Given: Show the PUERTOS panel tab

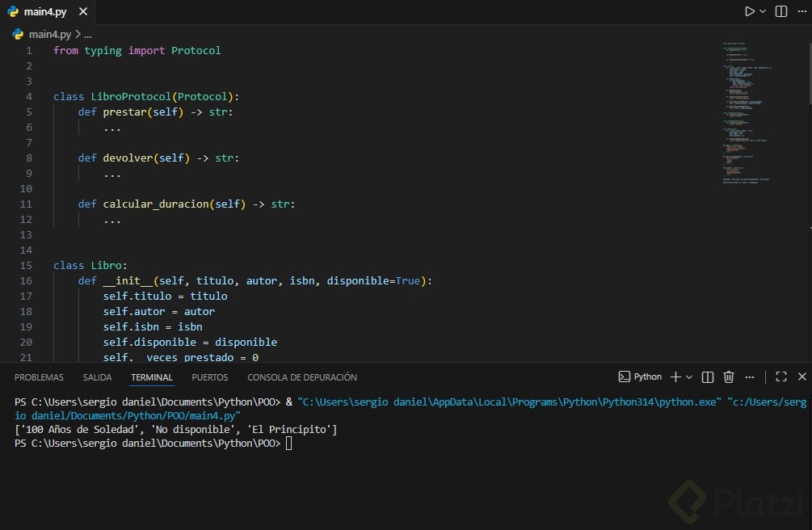Looking at the screenshot, I should (209, 377).
